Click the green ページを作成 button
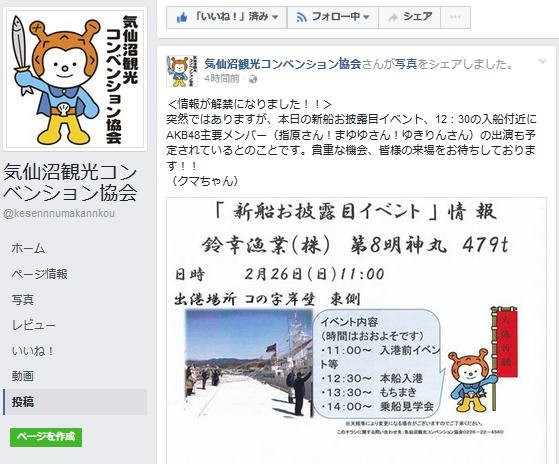 coord(46,437)
